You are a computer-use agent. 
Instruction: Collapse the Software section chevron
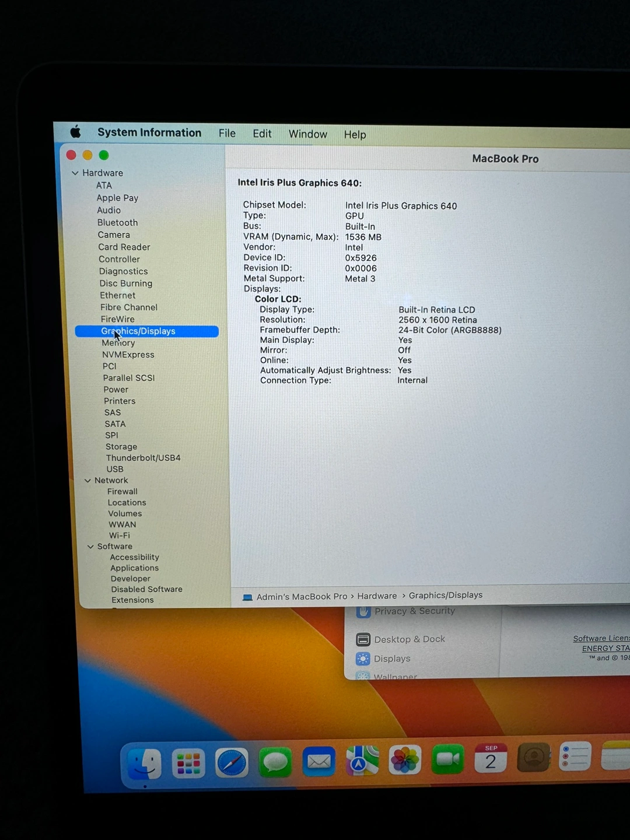[x=90, y=547]
